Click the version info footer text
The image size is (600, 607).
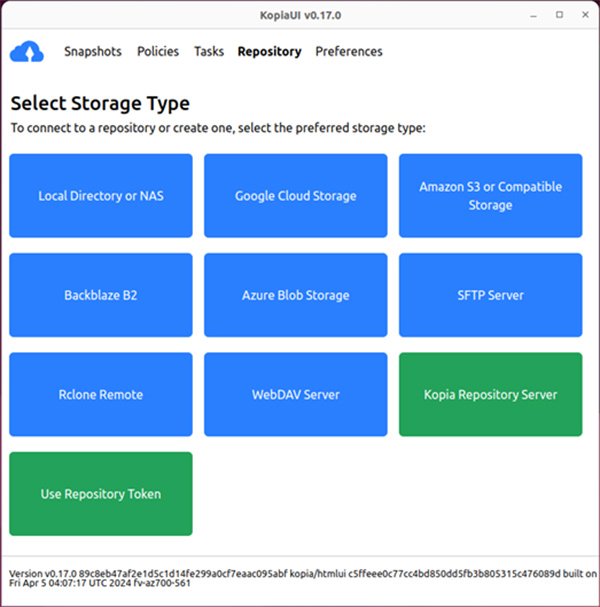click(x=300, y=578)
